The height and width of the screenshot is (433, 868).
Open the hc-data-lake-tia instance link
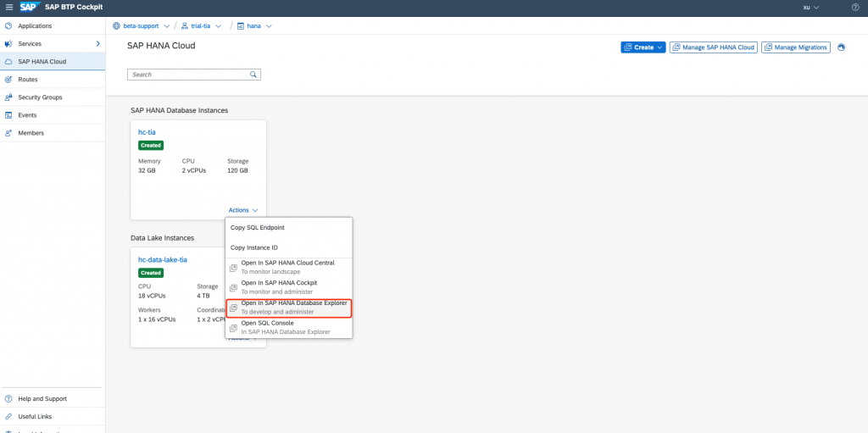tap(164, 259)
